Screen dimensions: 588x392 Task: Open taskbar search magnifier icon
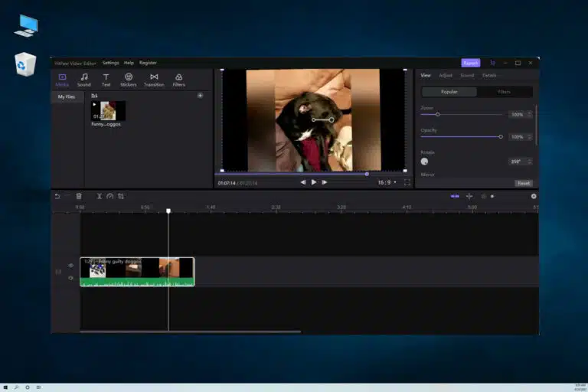[x=16, y=387]
